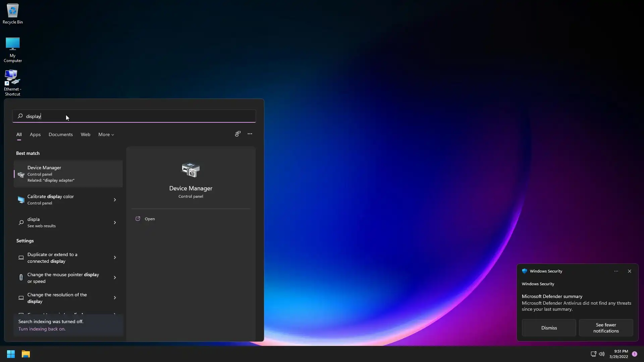The image size is (644, 362).
Task: Switch to the Apps search tab
Action: (35, 134)
